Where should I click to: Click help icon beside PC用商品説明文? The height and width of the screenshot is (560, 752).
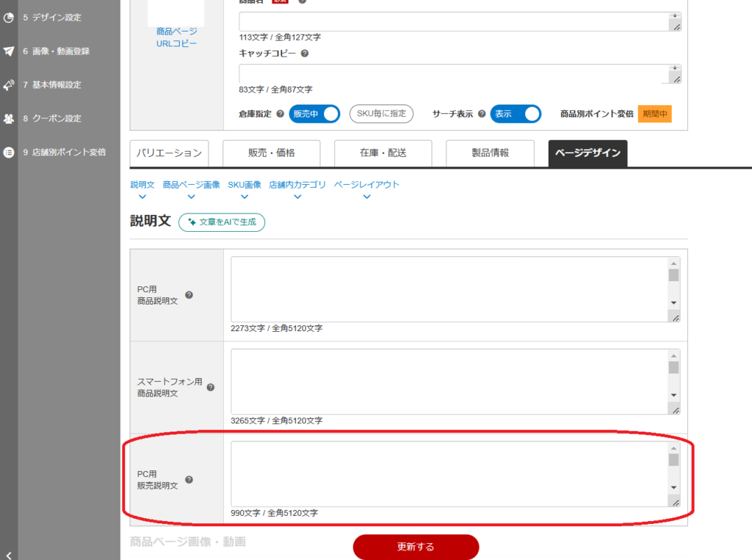[189, 295]
